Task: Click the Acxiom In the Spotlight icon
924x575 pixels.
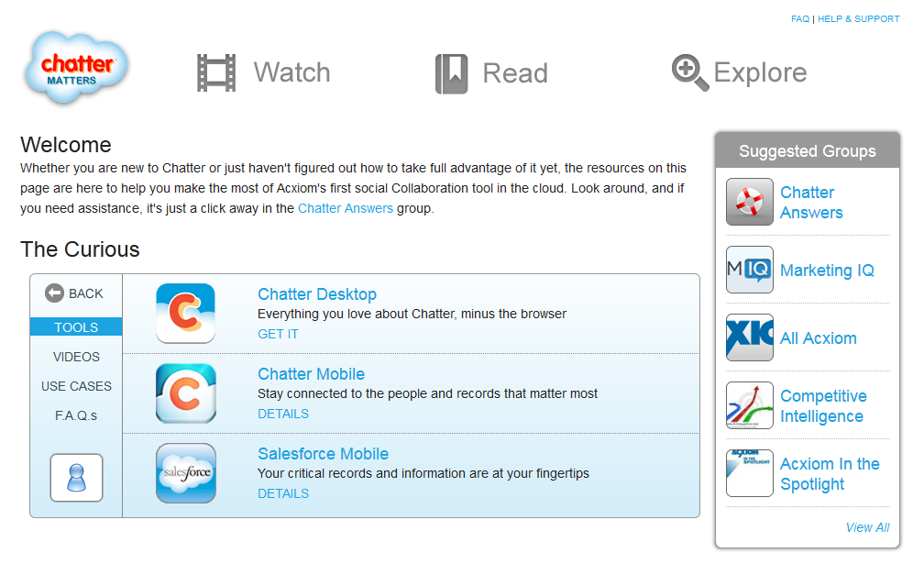Action: click(x=750, y=473)
